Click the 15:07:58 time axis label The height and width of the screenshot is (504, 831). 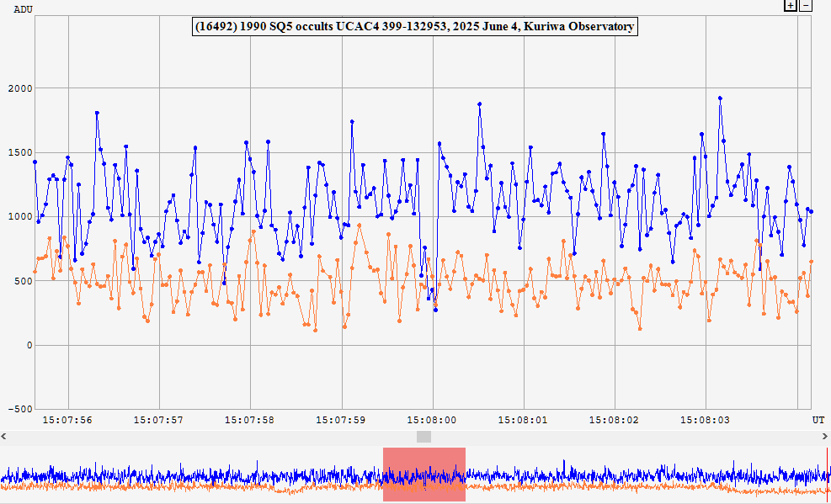click(249, 419)
